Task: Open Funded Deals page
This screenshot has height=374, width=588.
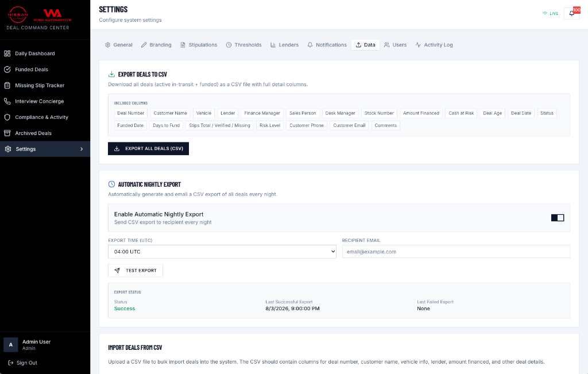Action: 45,70
